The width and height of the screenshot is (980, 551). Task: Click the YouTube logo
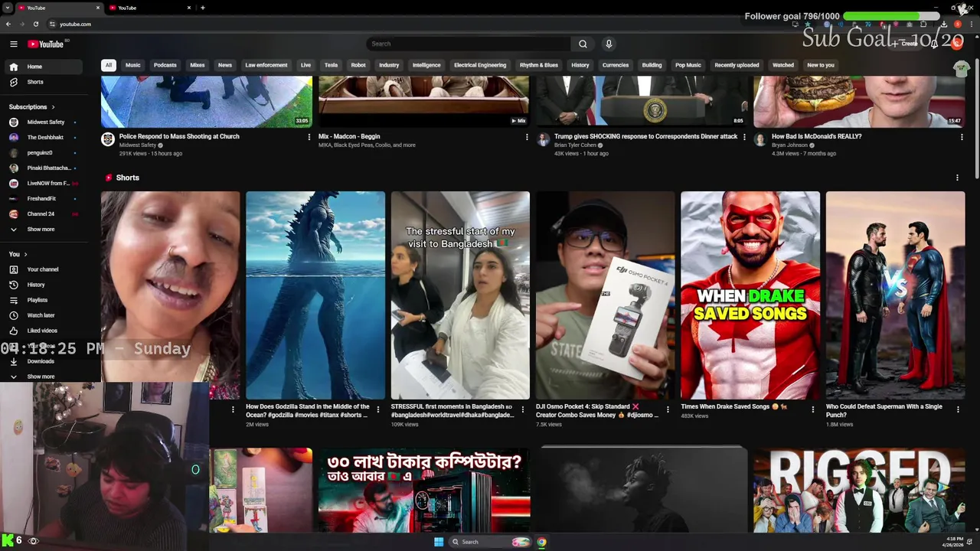(x=46, y=44)
